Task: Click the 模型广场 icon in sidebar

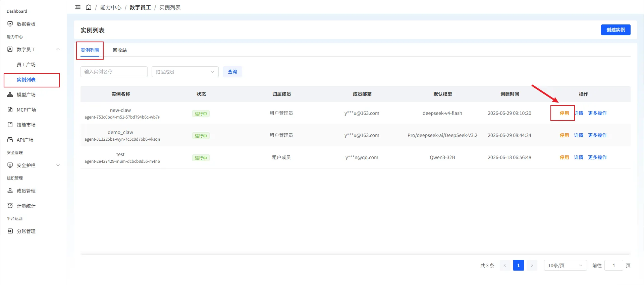Action: (10, 94)
